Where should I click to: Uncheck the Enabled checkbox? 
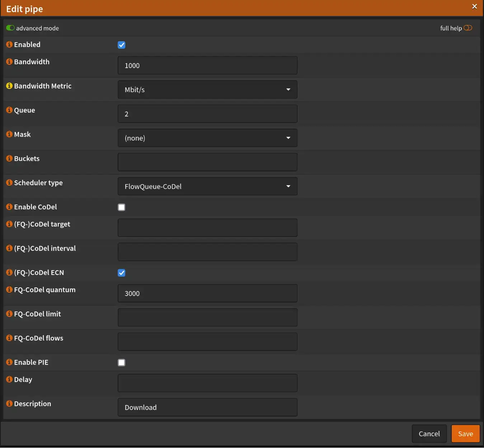tap(122, 45)
